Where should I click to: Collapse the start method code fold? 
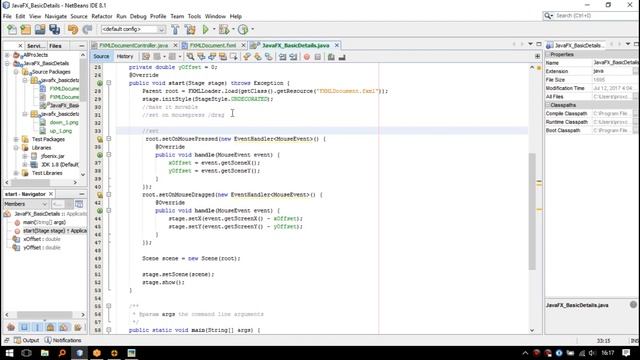click(109, 83)
